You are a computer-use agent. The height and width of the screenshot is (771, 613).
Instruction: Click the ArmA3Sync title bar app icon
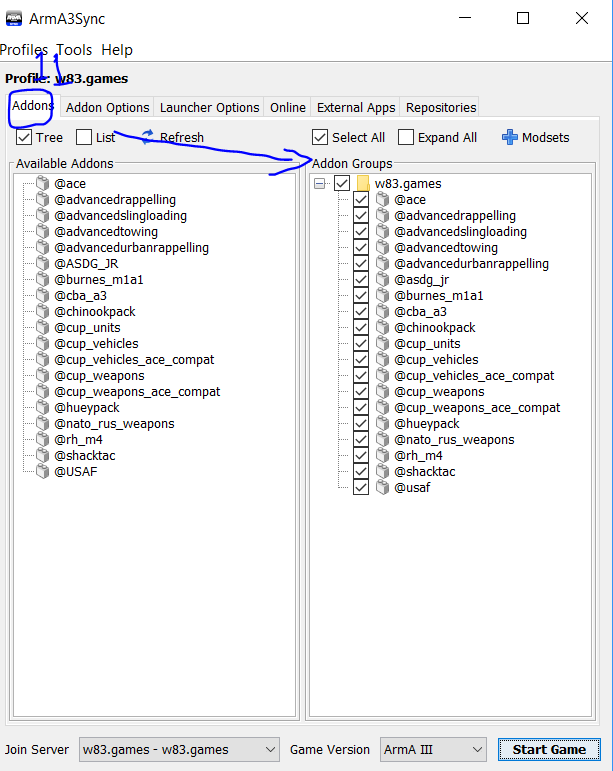14,19
